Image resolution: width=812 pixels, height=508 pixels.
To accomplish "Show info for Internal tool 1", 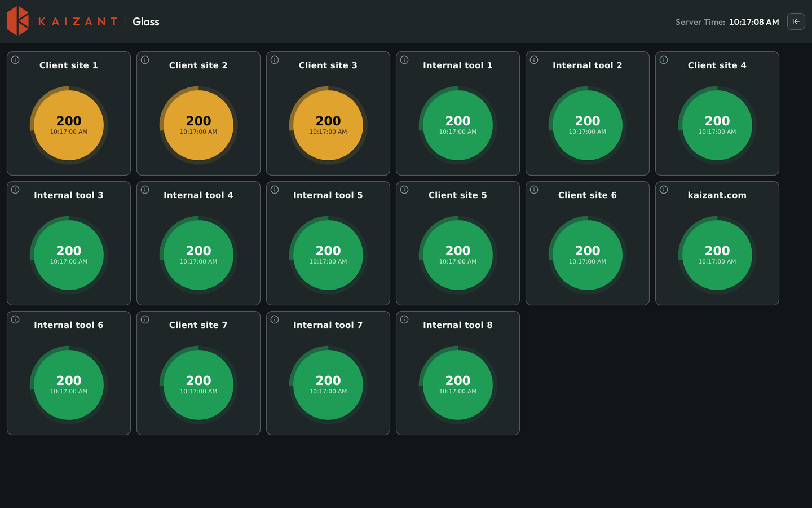I will tap(404, 60).
